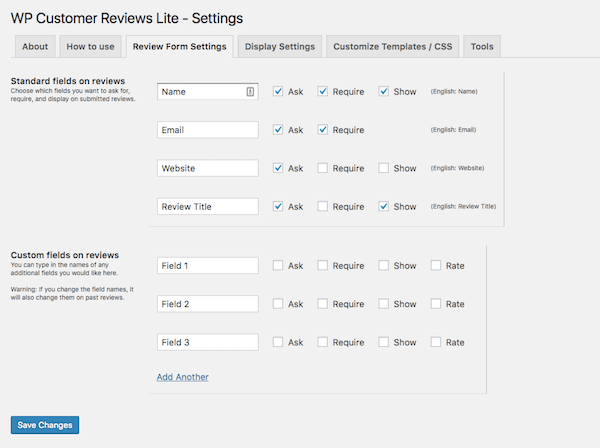600x448 pixels.
Task: Enable Rate for Field 1
Action: [x=435, y=266]
